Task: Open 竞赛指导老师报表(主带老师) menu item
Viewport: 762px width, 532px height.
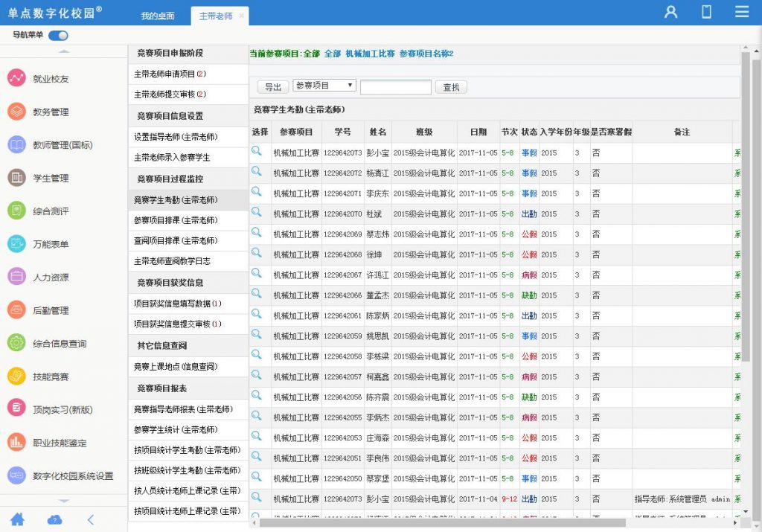Action: (x=188, y=409)
